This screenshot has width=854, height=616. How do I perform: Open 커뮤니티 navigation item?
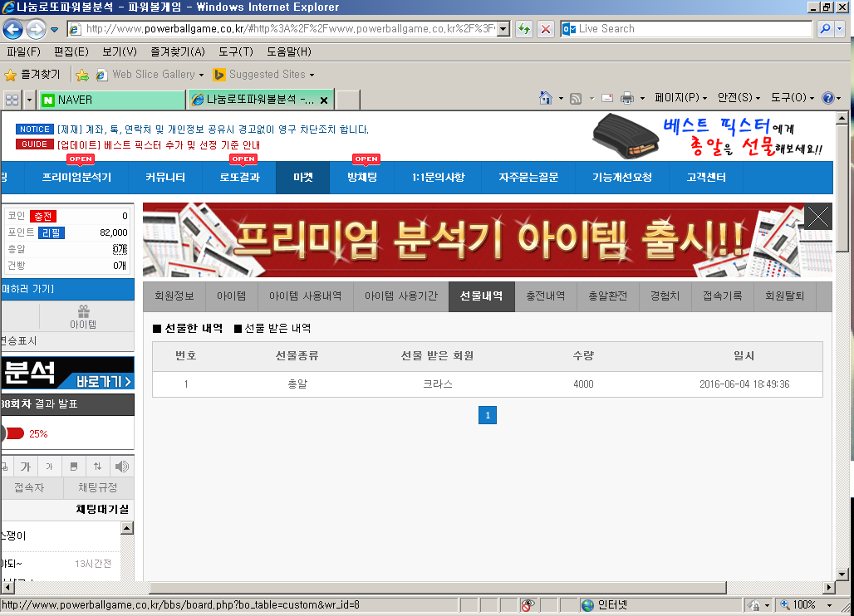pos(165,178)
